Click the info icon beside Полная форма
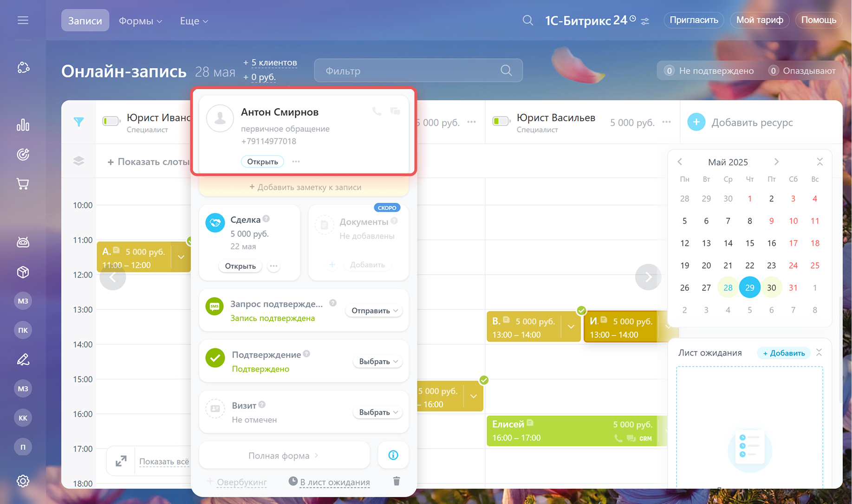The image size is (852, 504). (393, 455)
